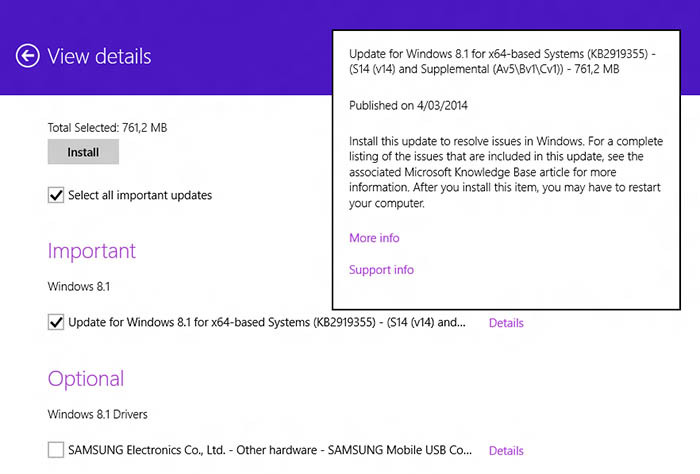Click the SAMSUNG Electronics driver name text

(269, 451)
